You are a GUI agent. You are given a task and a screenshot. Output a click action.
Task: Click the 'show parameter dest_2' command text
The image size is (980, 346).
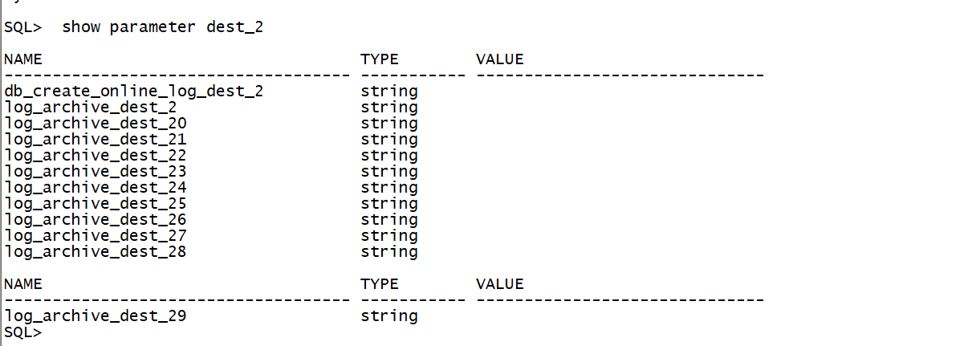(x=162, y=27)
